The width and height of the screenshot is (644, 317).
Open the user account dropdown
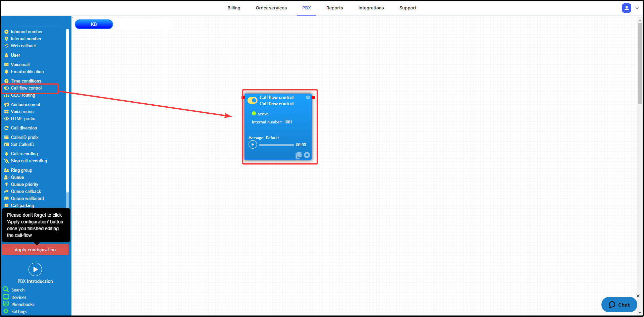coord(637,8)
